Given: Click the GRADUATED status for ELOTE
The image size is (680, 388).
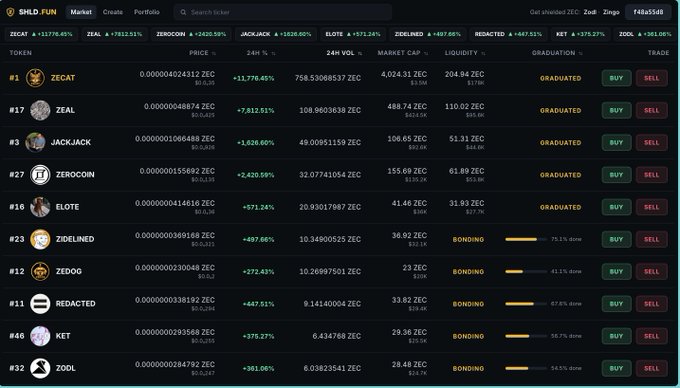Looking at the screenshot, I should click(560, 207).
